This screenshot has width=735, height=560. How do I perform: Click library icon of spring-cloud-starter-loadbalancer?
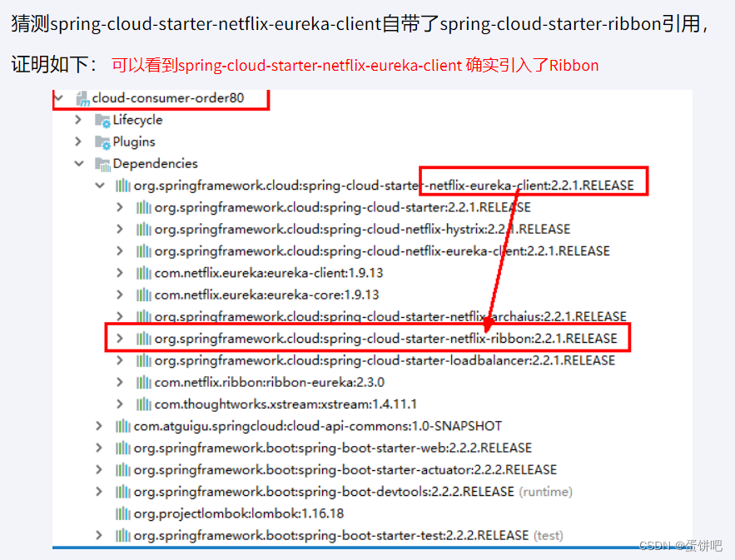click(143, 360)
